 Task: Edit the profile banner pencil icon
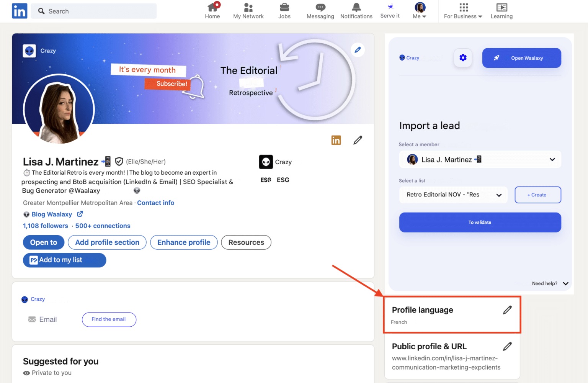pyautogui.click(x=358, y=50)
